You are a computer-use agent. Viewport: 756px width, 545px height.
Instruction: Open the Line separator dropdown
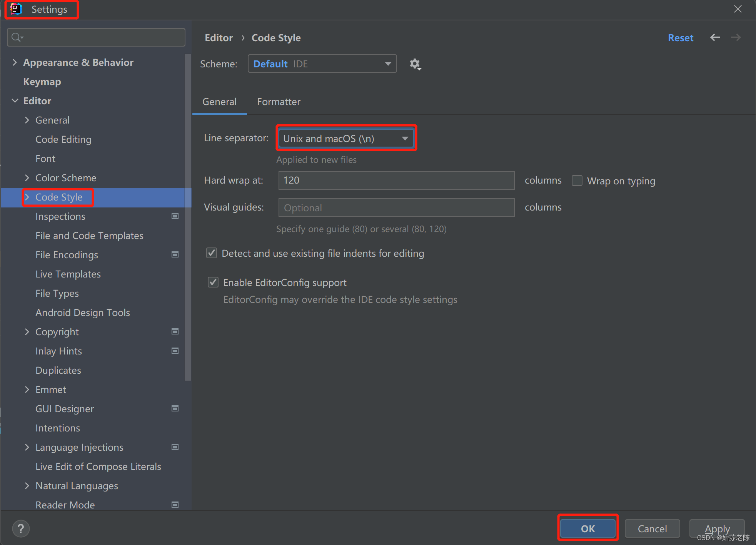click(346, 139)
